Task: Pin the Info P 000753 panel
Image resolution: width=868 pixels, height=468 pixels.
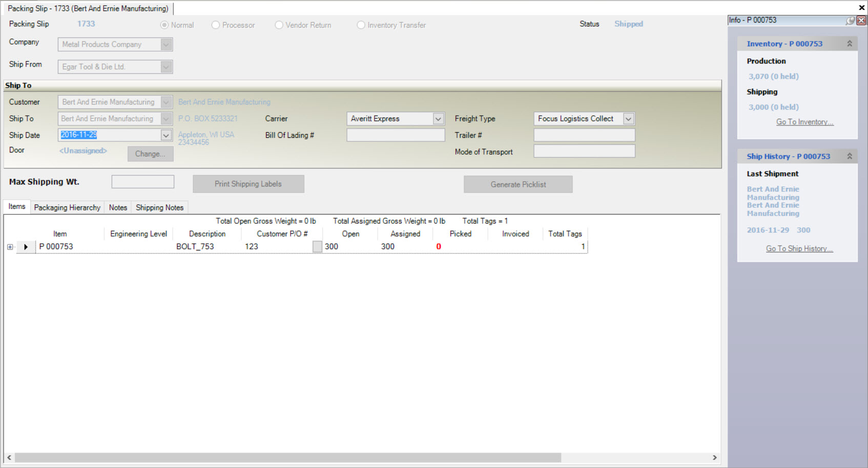Action: [x=850, y=20]
